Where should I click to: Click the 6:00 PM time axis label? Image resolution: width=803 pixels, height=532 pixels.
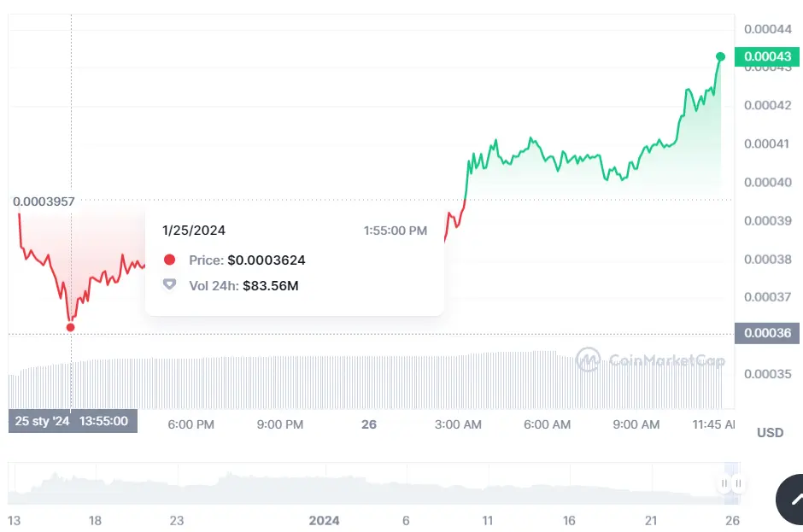[190, 424]
